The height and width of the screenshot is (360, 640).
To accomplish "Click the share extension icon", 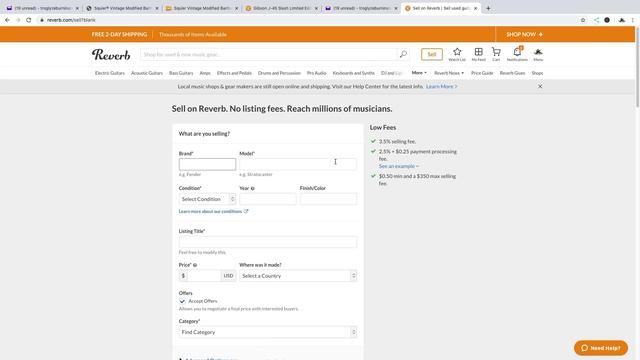I will (x=596, y=20).
